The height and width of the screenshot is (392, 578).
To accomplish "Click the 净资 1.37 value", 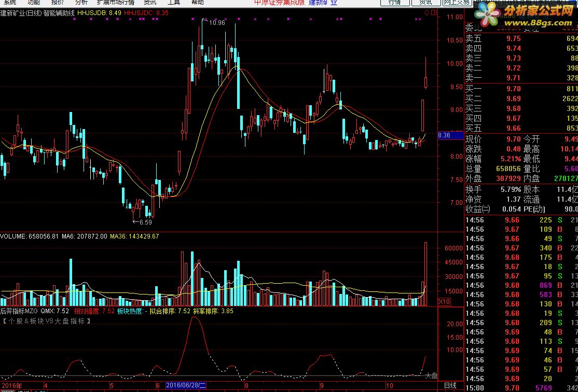I will click(x=513, y=200).
